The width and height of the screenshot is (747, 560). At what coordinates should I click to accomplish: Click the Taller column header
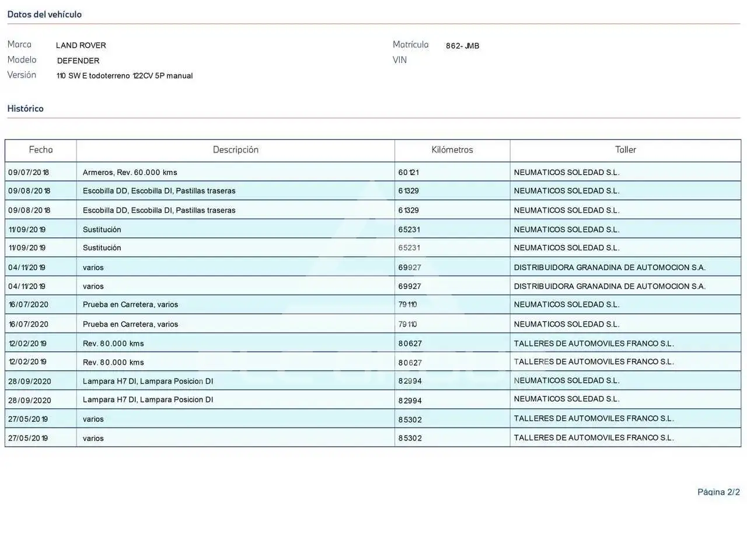(x=626, y=150)
